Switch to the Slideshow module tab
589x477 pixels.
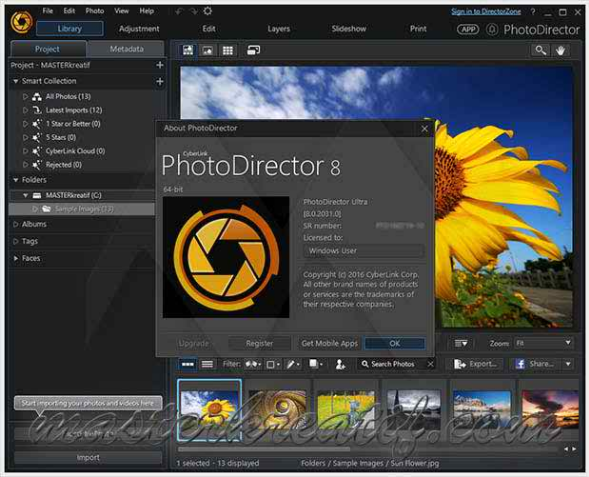(349, 29)
